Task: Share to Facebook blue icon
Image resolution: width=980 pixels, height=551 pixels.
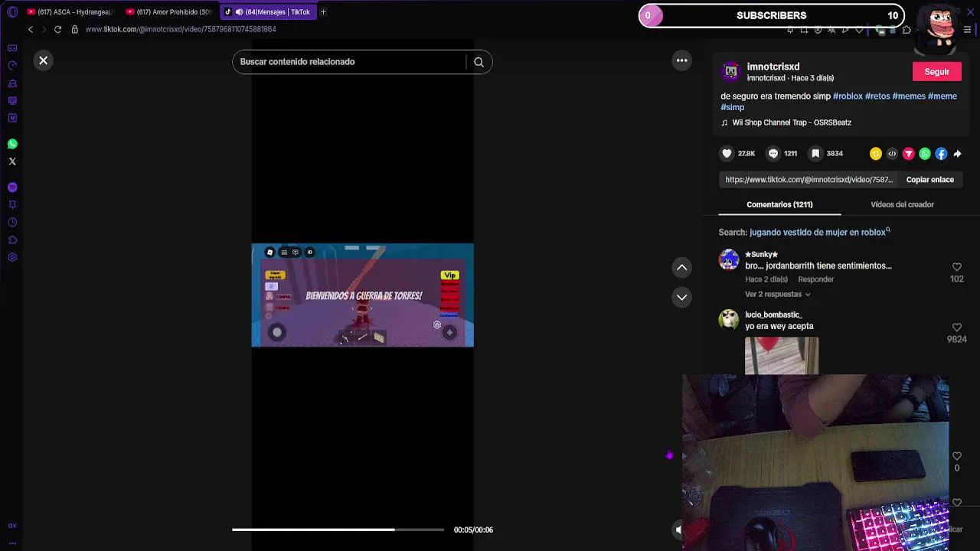Action: [x=941, y=154]
